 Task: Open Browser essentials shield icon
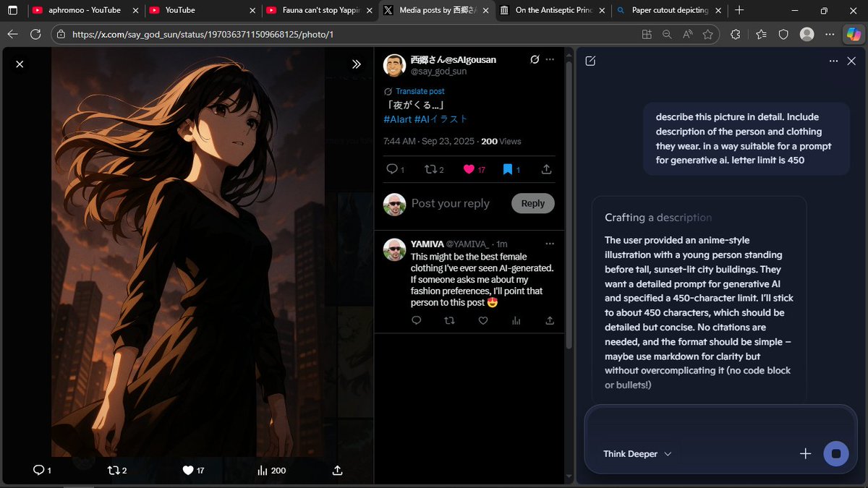[783, 34]
